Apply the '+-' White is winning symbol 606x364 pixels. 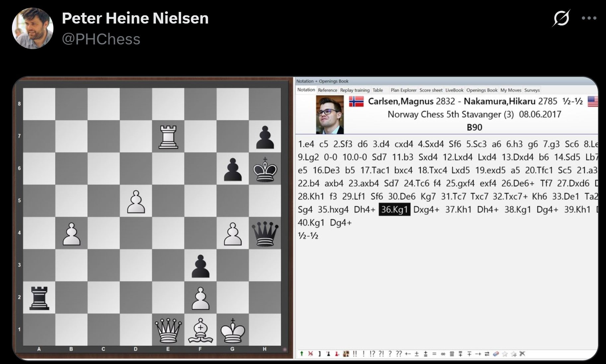(x=408, y=354)
